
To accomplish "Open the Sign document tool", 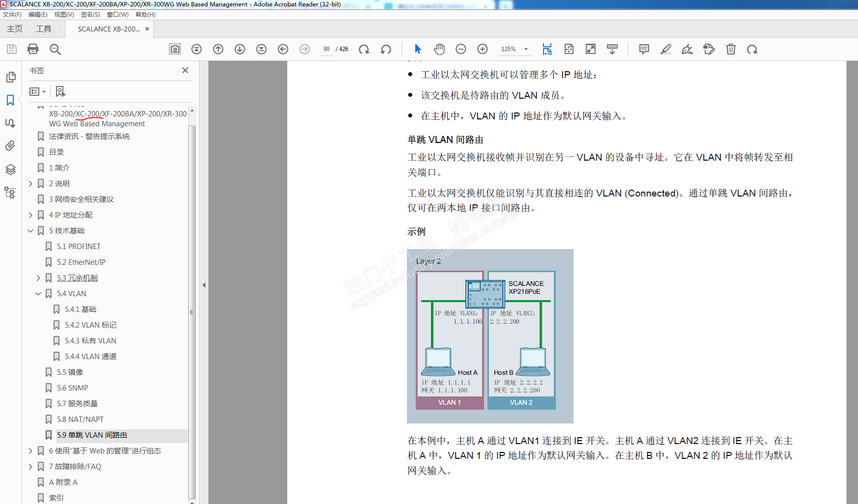I will (x=687, y=49).
